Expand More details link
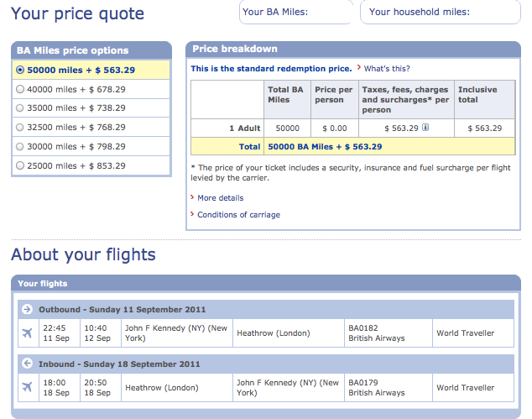The width and height of the screenshot is (532, 419). [x=220, y=198]
